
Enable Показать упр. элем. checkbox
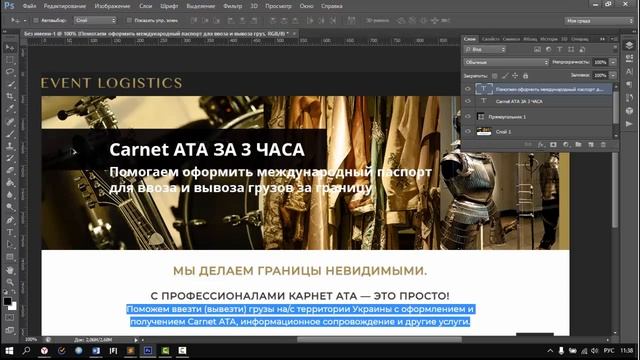[129, 20]
